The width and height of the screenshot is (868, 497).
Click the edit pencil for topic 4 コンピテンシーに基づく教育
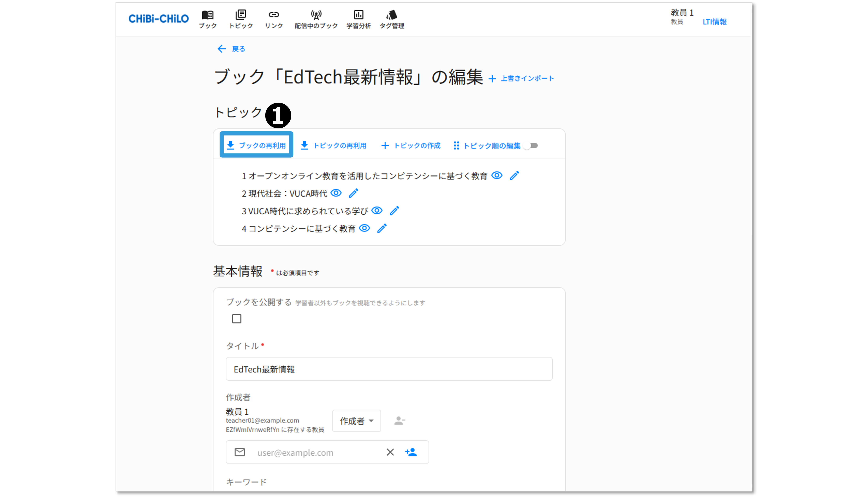[382, 228]
